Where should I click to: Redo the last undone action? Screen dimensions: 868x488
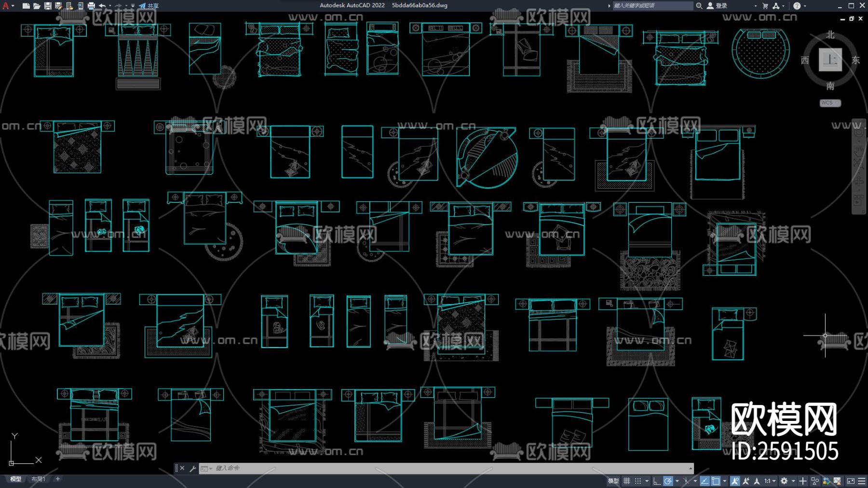(118, 6)
